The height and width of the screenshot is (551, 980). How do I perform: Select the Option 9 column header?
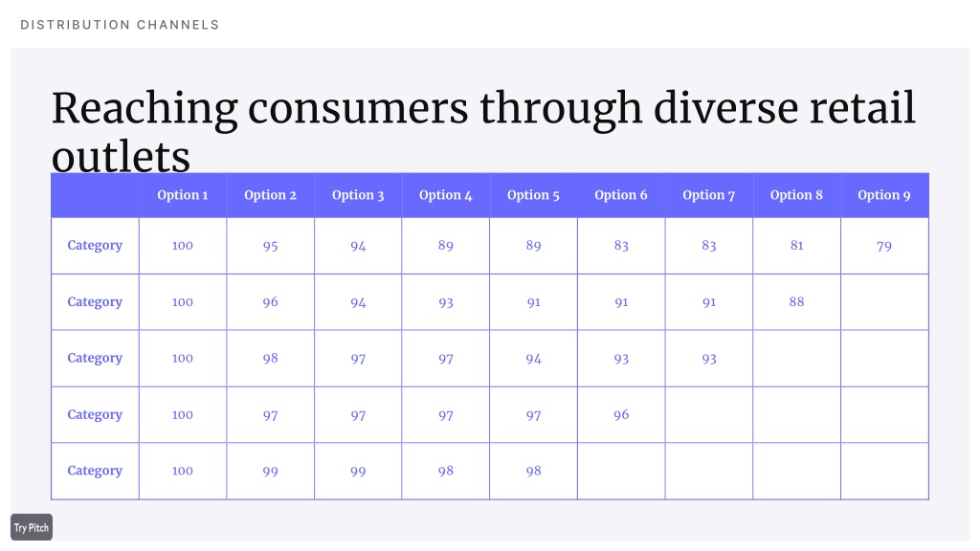[x=884, y=195]
